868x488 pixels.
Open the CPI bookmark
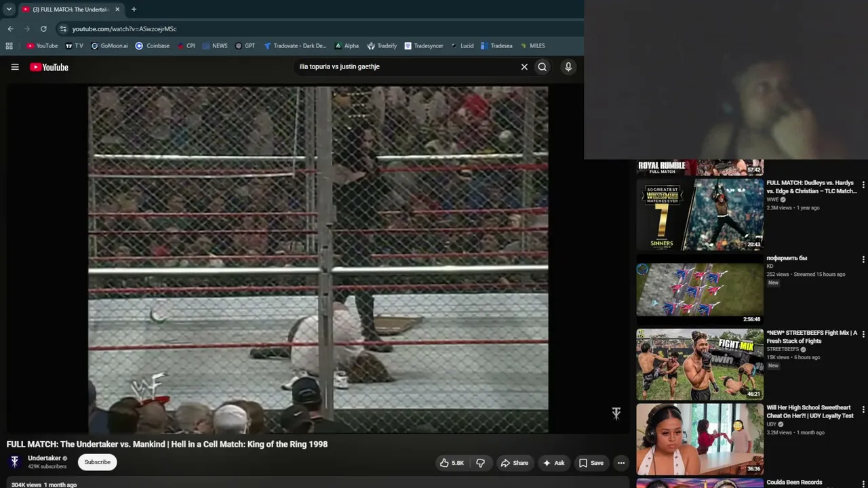click(x=186, y=46)
